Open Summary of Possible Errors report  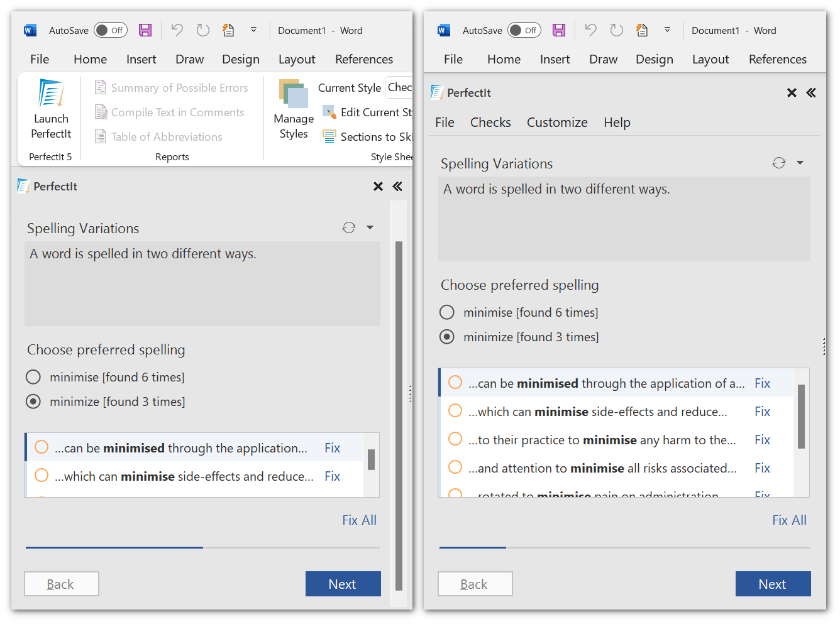(171, 88)
